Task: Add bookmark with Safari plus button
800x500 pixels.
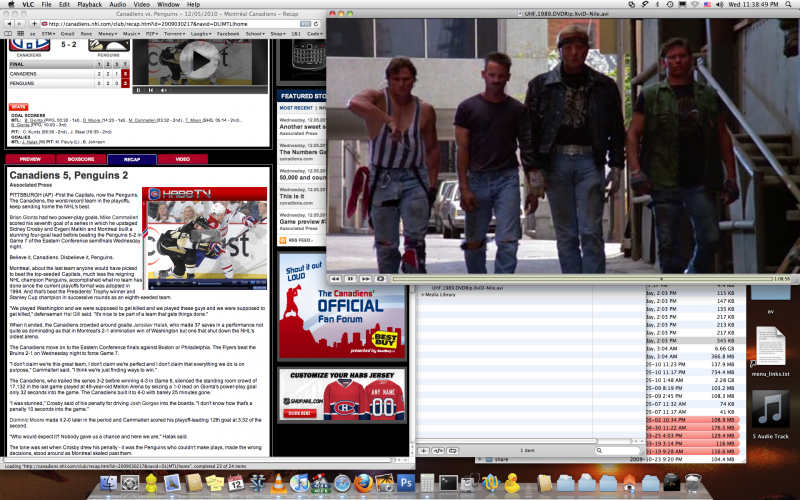Action: point(34,23)
